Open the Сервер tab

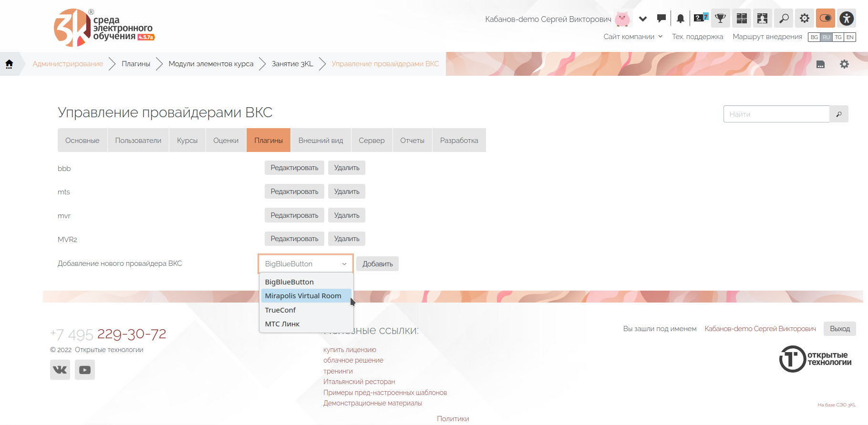(372, 141)
